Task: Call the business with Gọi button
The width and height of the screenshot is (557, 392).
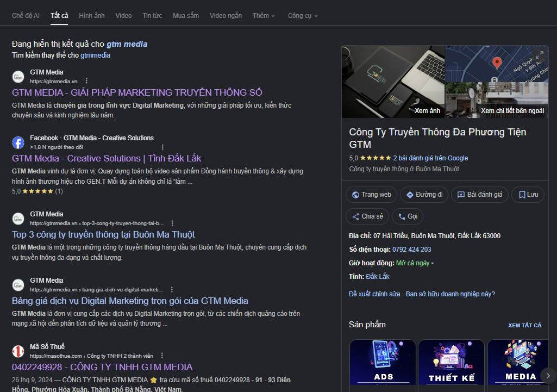Action: (x=408, y=216)
